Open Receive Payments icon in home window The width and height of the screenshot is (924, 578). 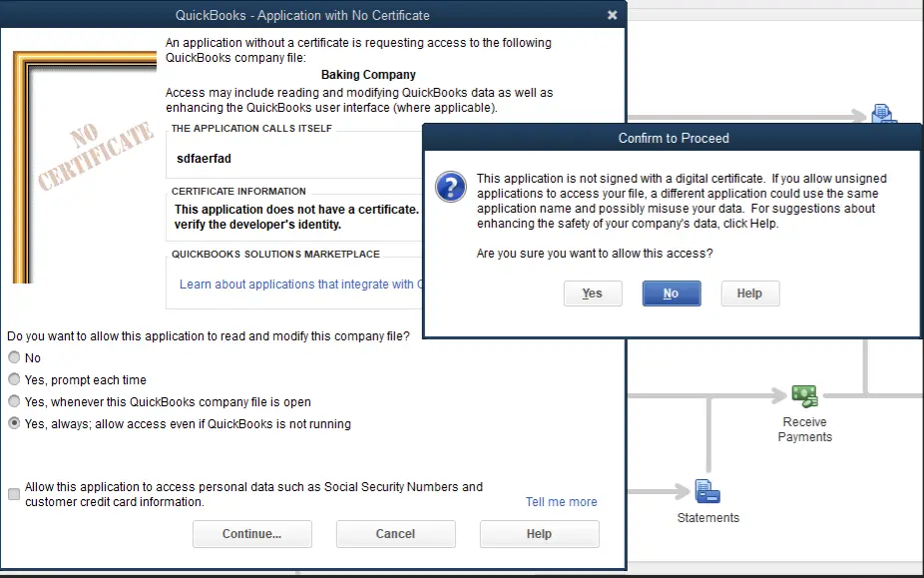(804, 395)
